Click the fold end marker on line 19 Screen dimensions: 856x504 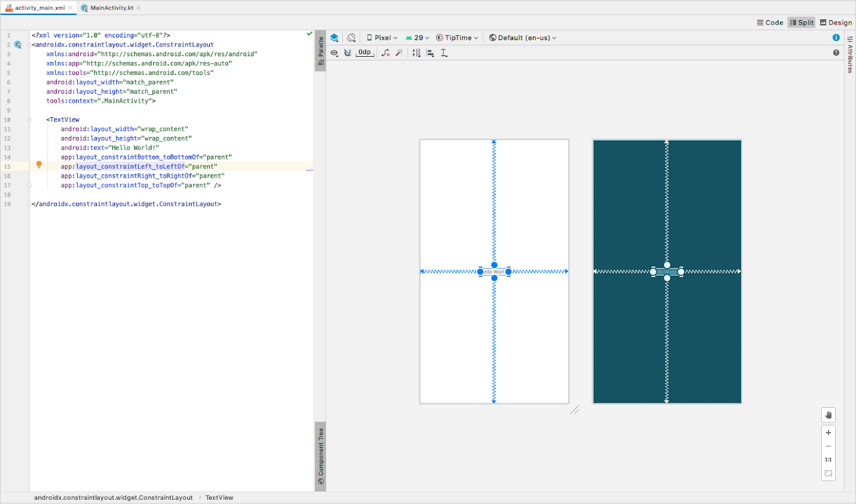(x=29, y=204)
